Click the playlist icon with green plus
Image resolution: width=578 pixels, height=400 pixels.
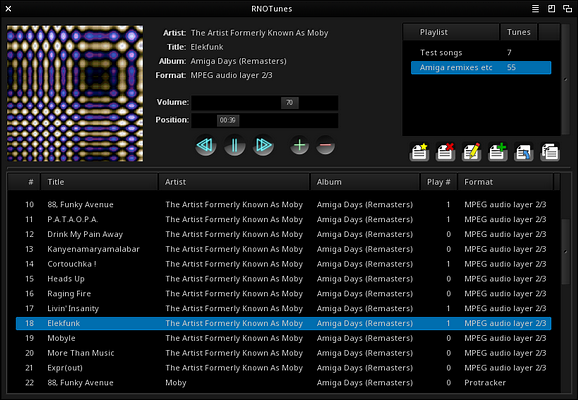[498, 152]
